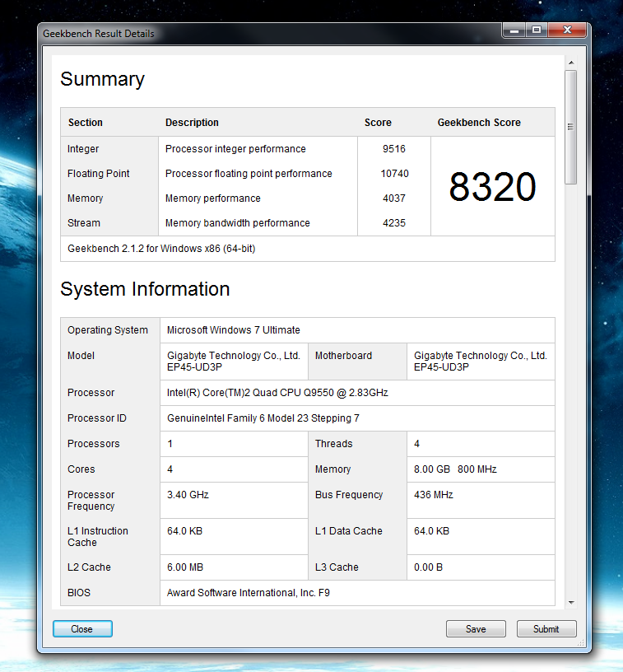Click the Processor value 'Intel(R) Core(TM)2 Quad CPU Q9550'
This screenshot has width=623, height=672.
(277, 393)
